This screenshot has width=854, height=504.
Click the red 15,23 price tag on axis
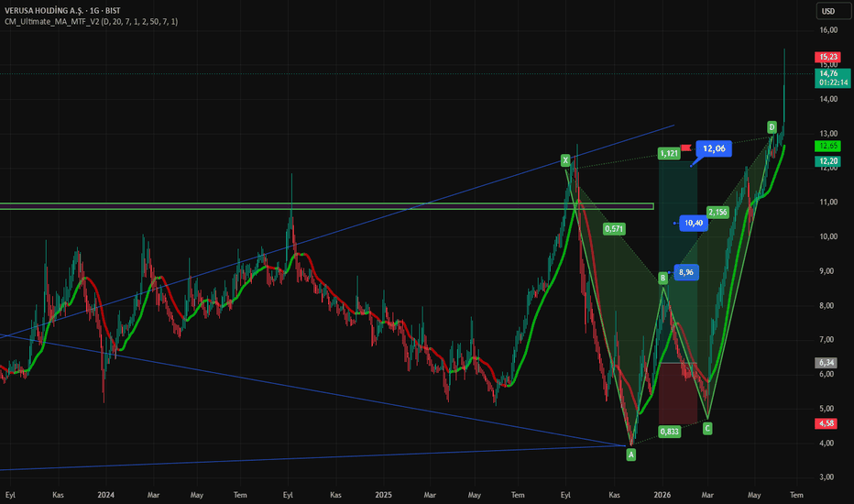coord(827,57)
